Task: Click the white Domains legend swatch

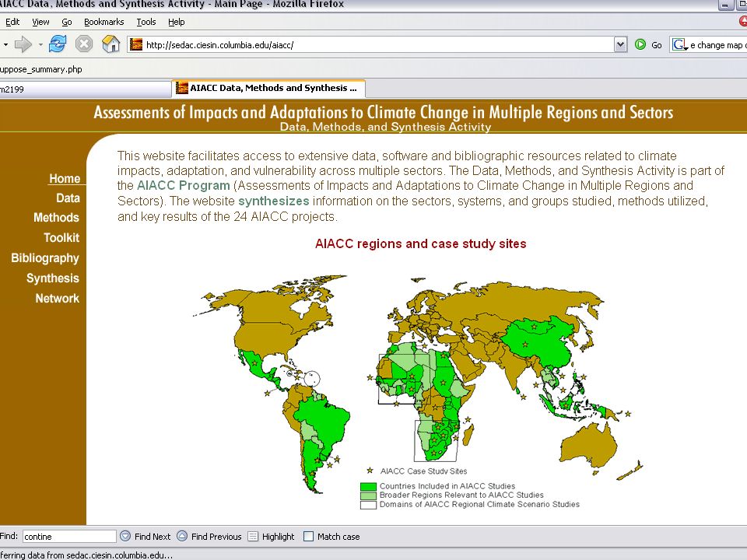Action: point(368,505)
